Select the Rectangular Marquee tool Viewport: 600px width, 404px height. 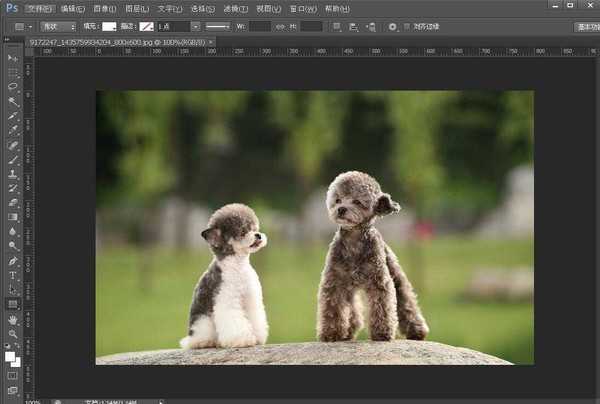(x=13, y=73)
